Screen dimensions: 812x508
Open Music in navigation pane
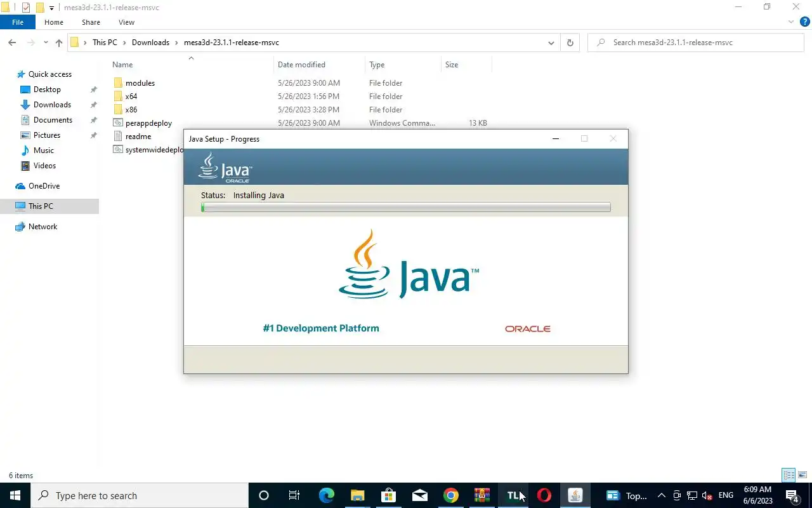coord(43,150)
